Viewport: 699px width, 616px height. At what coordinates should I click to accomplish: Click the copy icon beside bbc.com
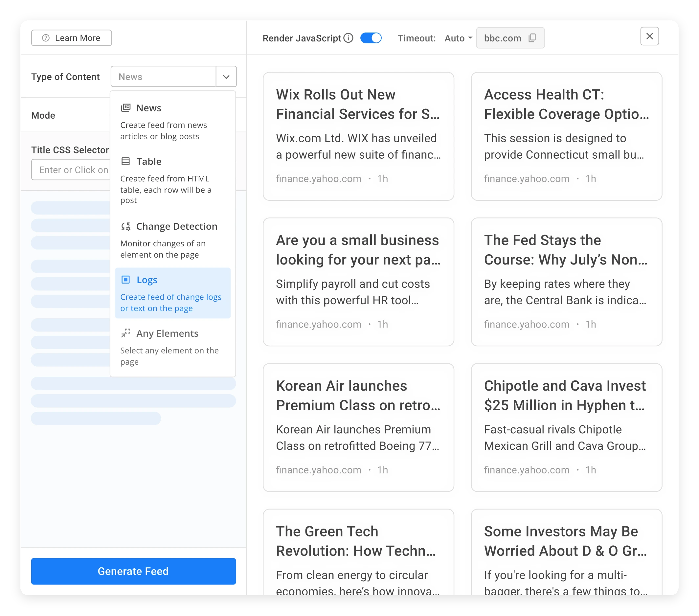point(532,38)
